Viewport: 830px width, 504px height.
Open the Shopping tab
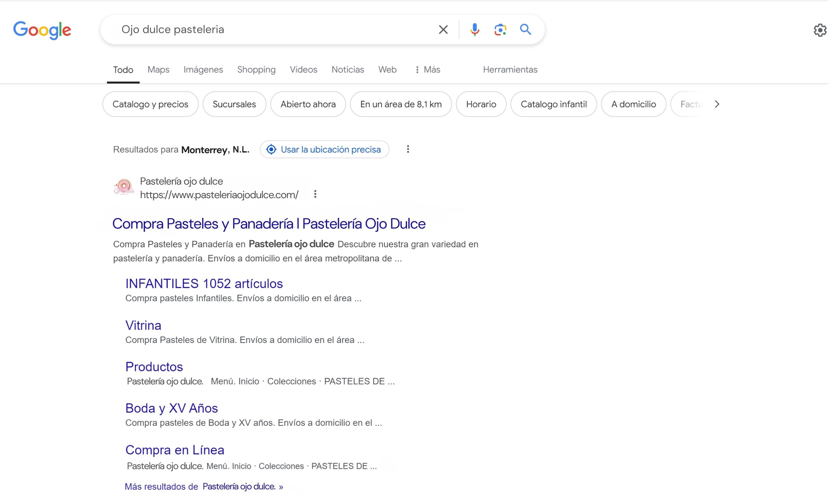click(x=257, y=70)
